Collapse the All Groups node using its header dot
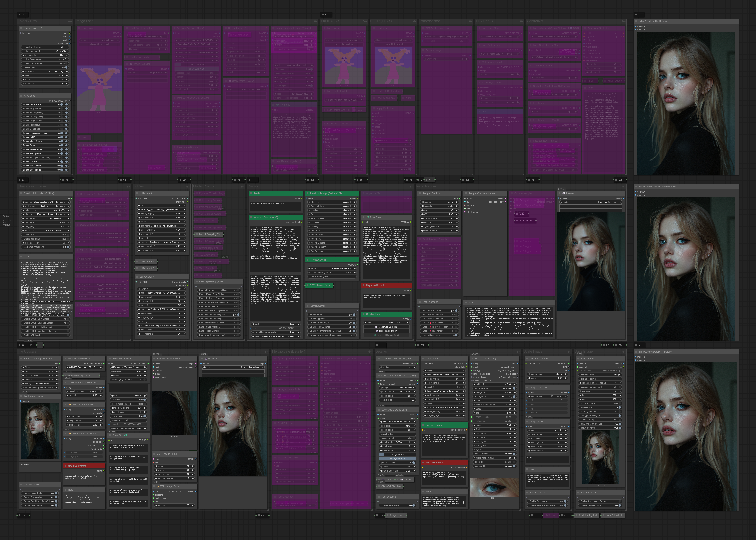This screenshot has width=756, height=540. coord(21,96)
